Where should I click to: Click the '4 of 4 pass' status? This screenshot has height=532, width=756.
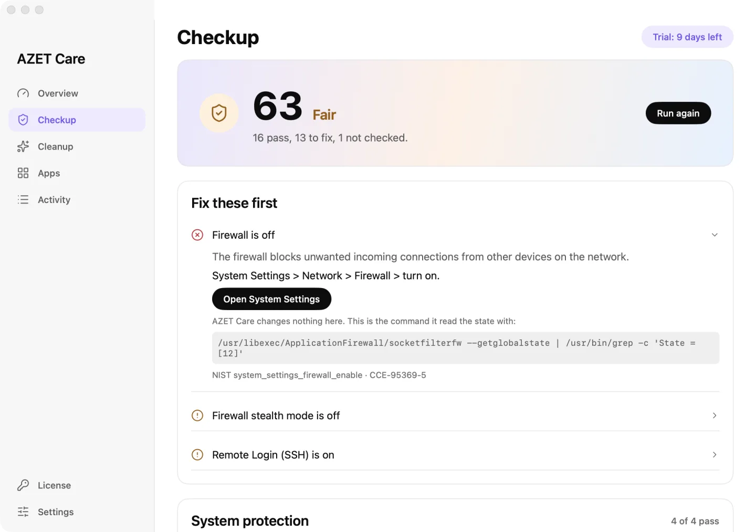pos(695,521)
